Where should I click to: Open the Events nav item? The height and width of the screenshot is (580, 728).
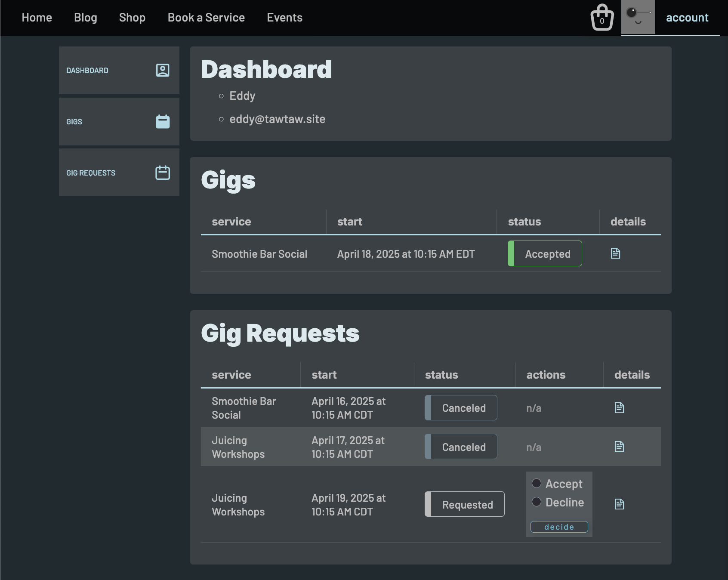tap(285, 18)
